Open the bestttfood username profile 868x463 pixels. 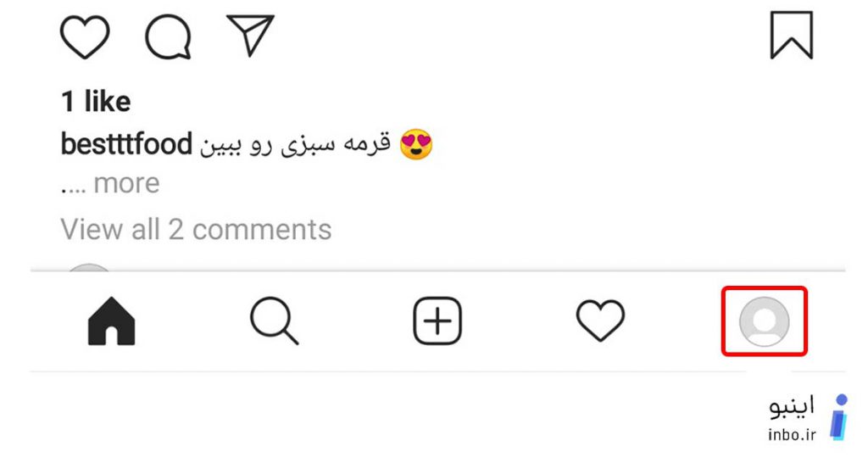pos(126,144)
